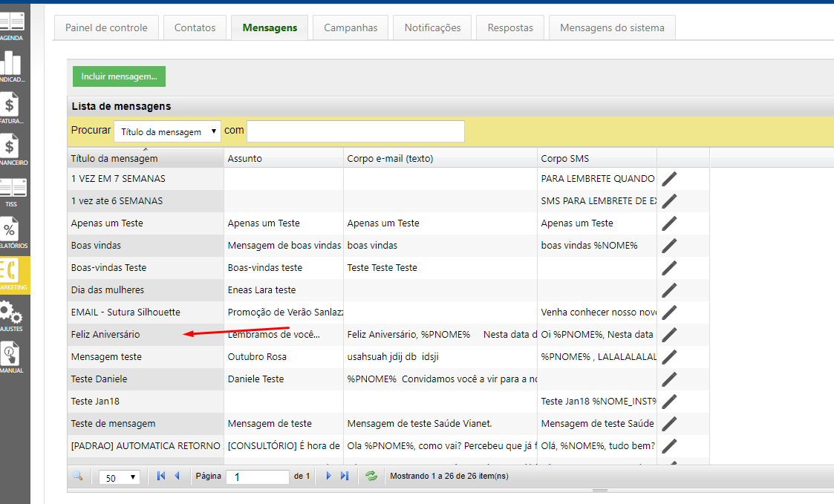Open the Relatórios percent icon
This screenshot has width=834, height=504.
tap(11, 234)
